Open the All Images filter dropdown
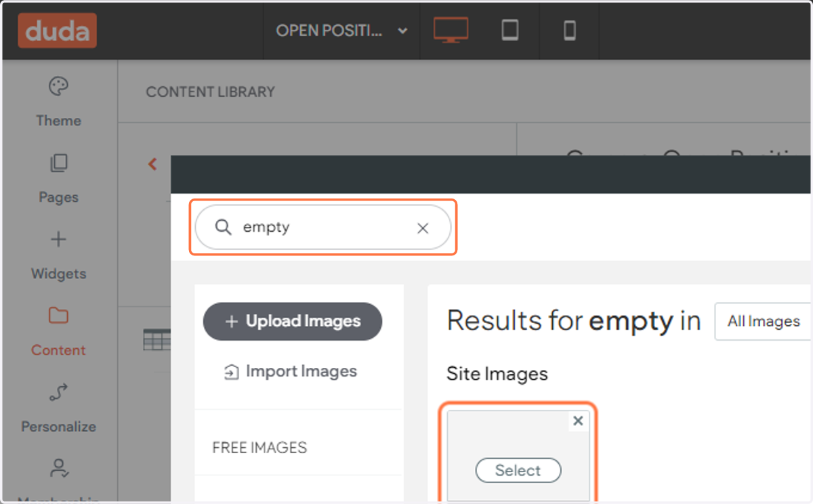 click(764, 321)
